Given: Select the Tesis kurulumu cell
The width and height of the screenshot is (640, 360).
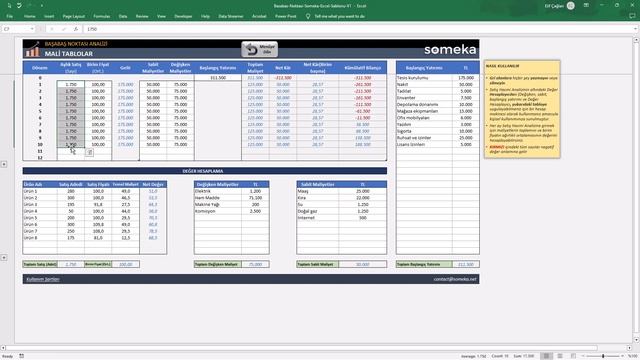Looking at the screenshot, I should click(x=424, y=78).
